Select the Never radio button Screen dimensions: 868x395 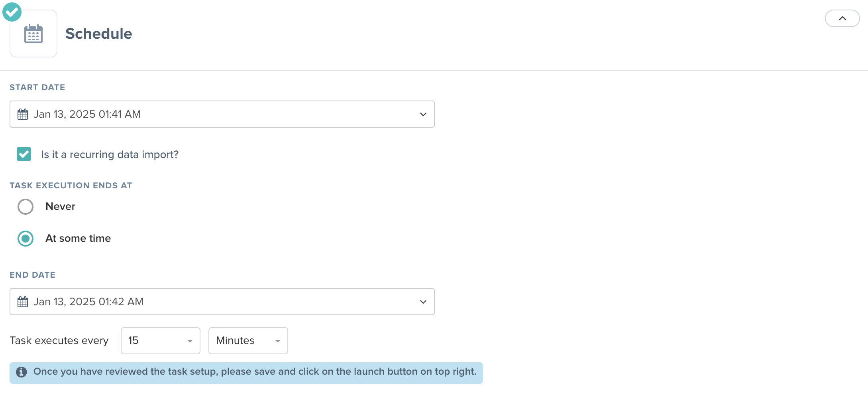[26, 207]
